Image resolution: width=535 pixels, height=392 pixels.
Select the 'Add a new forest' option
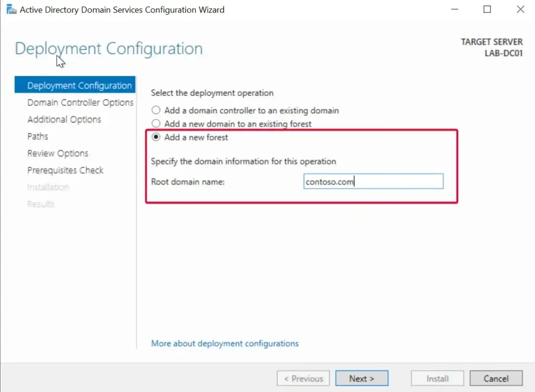(156, 138)
